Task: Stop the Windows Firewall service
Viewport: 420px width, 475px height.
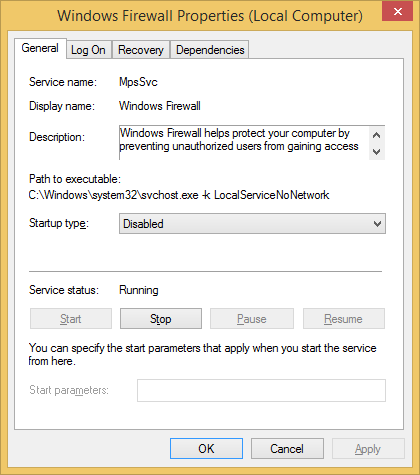Action: point(161,319)
